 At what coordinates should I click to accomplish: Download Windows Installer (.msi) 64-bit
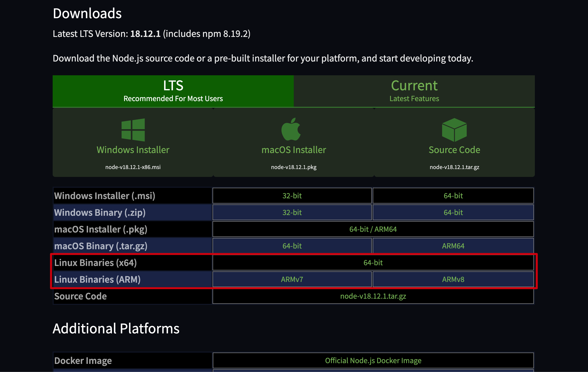(453, 196)
